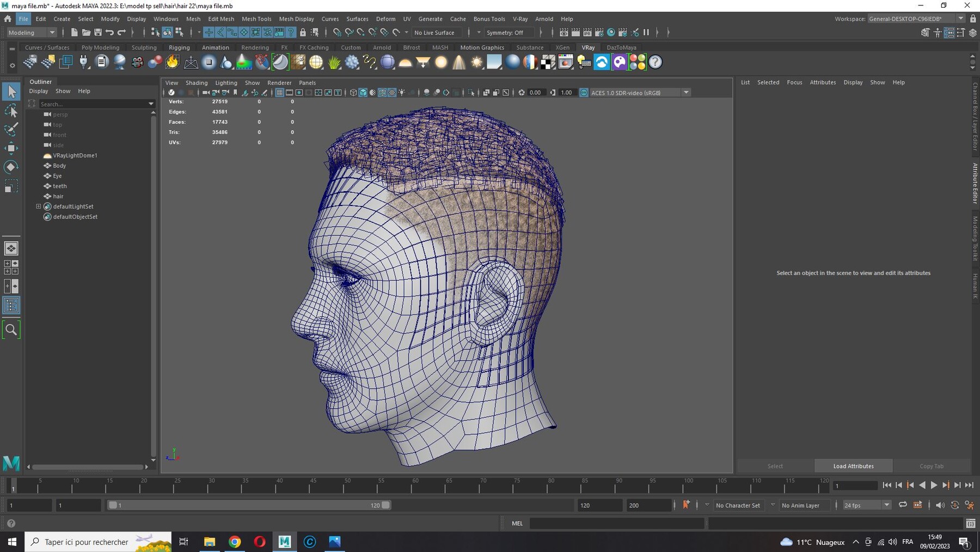Viewport: 980px width, 552px height.
Task: Click the V-Ray help question mark icon
Action: [x=656, y=62]
